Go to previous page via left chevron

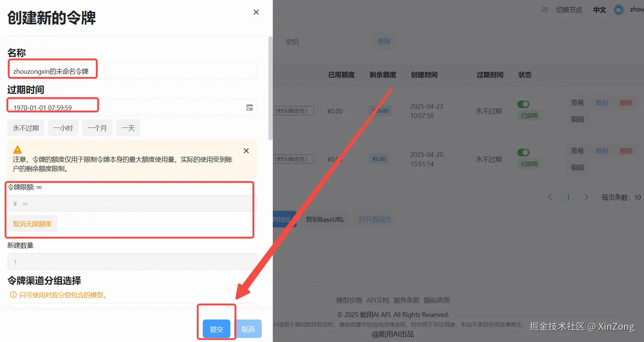[550, 197]
